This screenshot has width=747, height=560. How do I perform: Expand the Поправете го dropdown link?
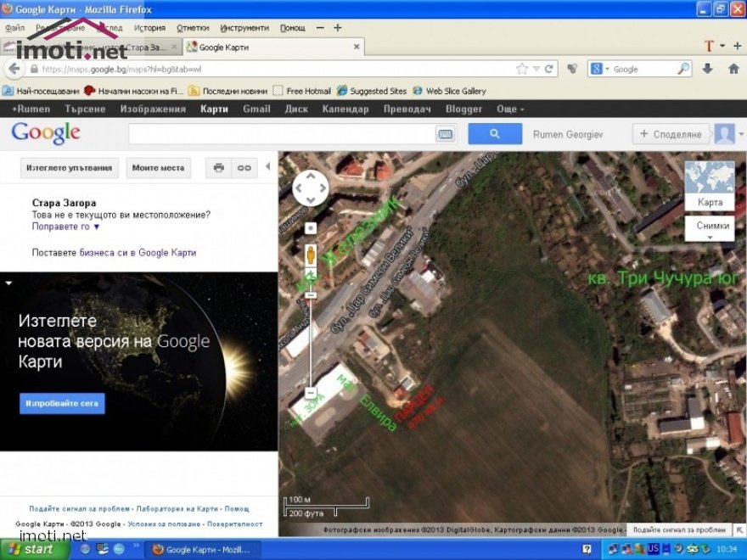65,227
